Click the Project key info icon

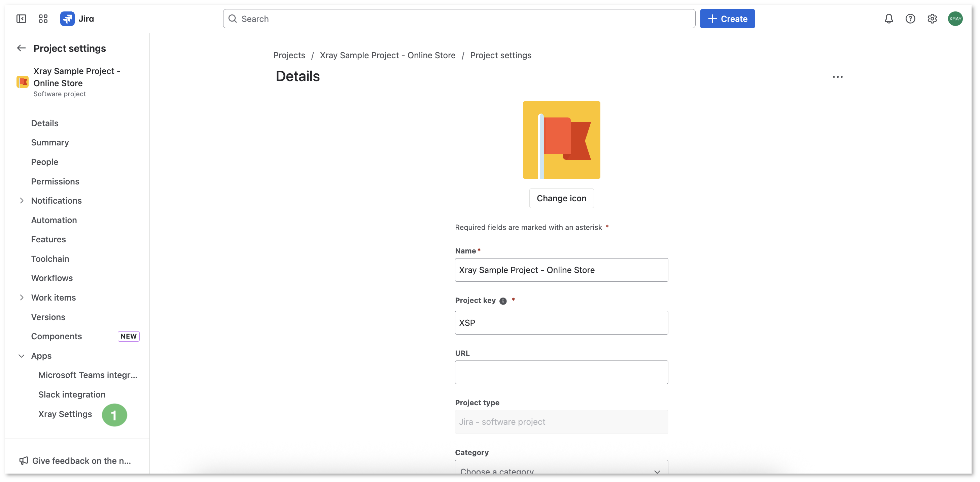pos(502,301)
